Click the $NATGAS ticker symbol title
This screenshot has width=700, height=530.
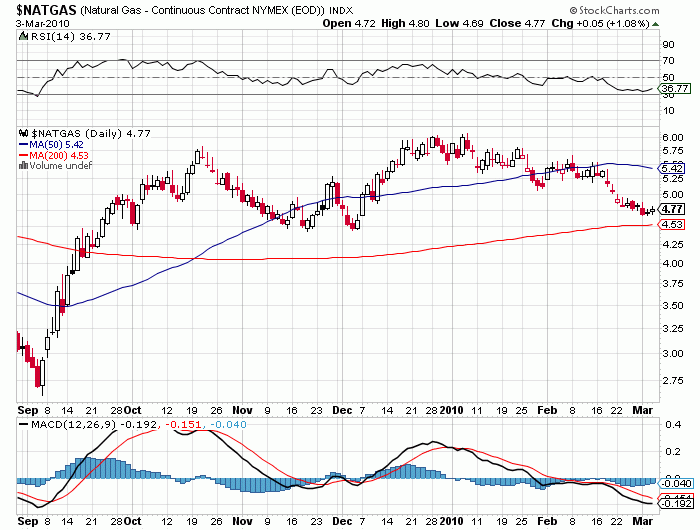pos(37,8)
